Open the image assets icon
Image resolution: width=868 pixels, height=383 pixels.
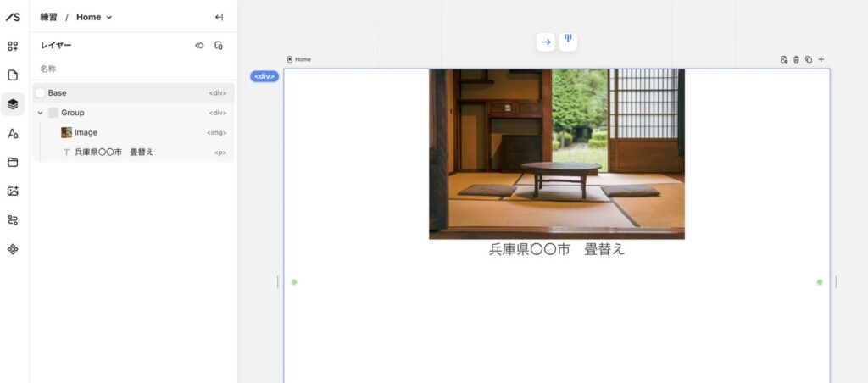[x=13, y=191]
